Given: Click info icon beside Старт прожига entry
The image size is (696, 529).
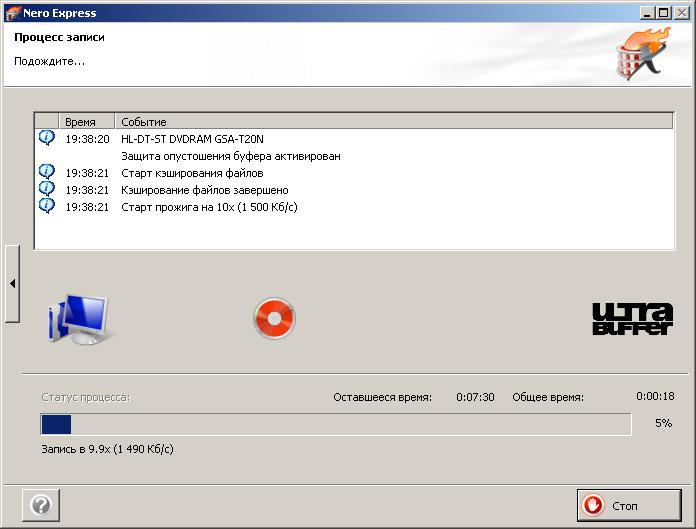Looking at the screenshot, I should tap(46, 206).
